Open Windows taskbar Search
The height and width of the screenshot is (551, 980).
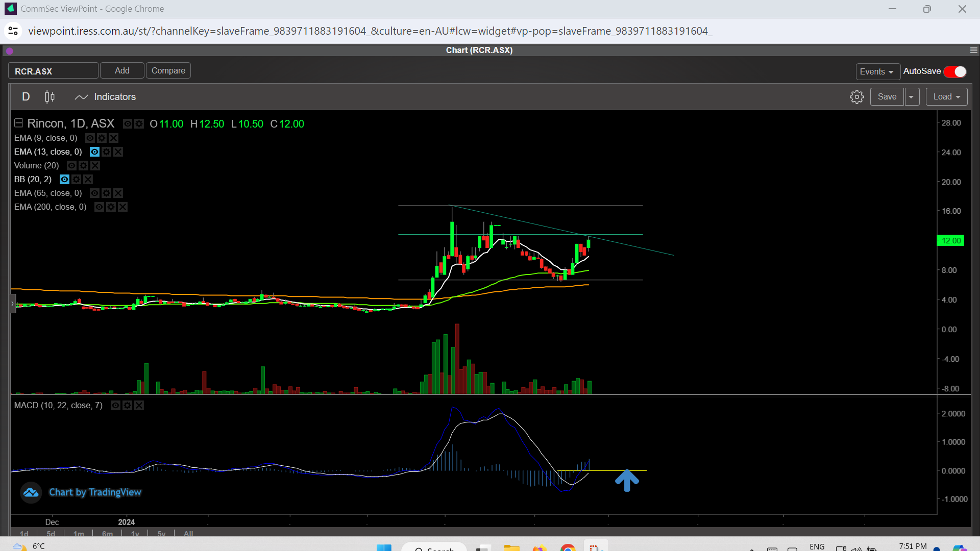click(434, 548)
